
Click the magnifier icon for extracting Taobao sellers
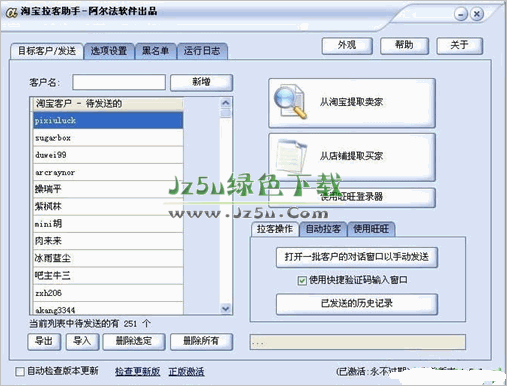pyautogui.click(x=290, y=101)
